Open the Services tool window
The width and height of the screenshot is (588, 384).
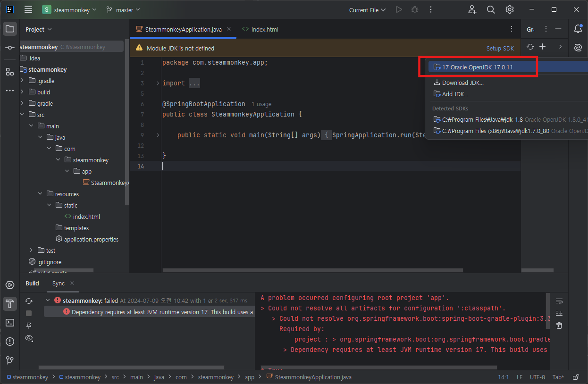10,285
